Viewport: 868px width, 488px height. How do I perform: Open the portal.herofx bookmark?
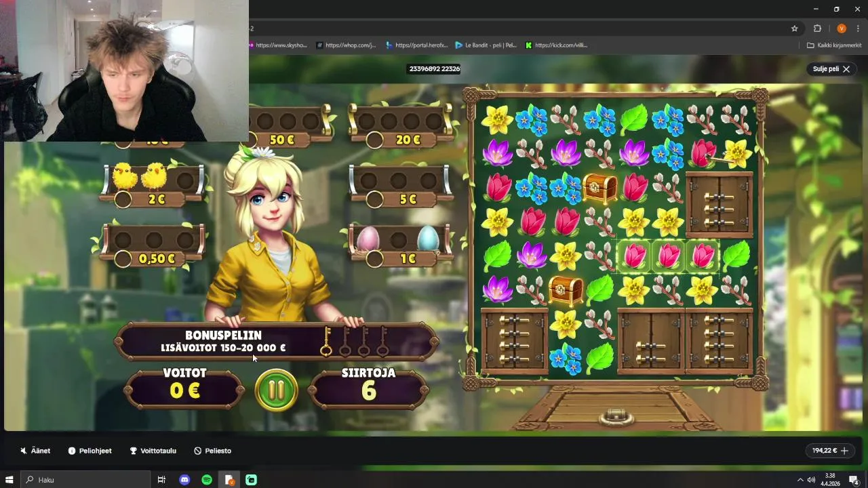point(417,45)
